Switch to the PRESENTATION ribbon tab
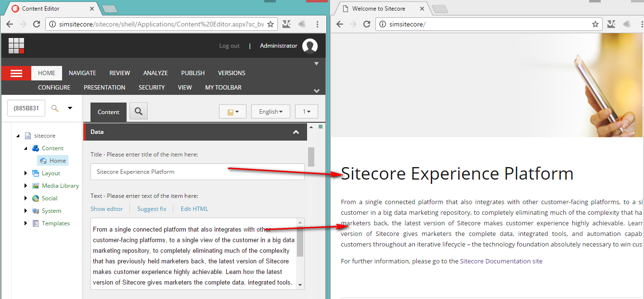The width and height of the screenshot is (644, 299). [104, 88]
